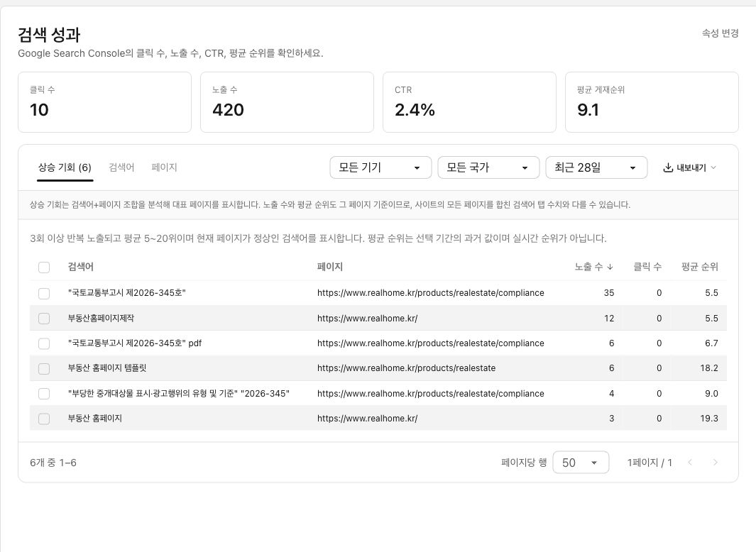Click the 검색어 column header
The height and width of the screenshot is (552, 756).
click(80, 267)
